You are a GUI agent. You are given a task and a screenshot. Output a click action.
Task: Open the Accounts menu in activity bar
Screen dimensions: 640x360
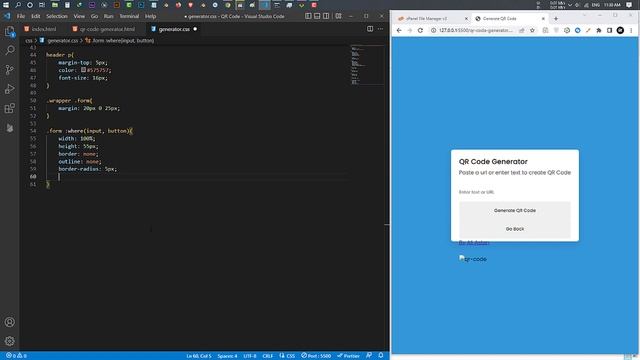[x=9, y=322]
